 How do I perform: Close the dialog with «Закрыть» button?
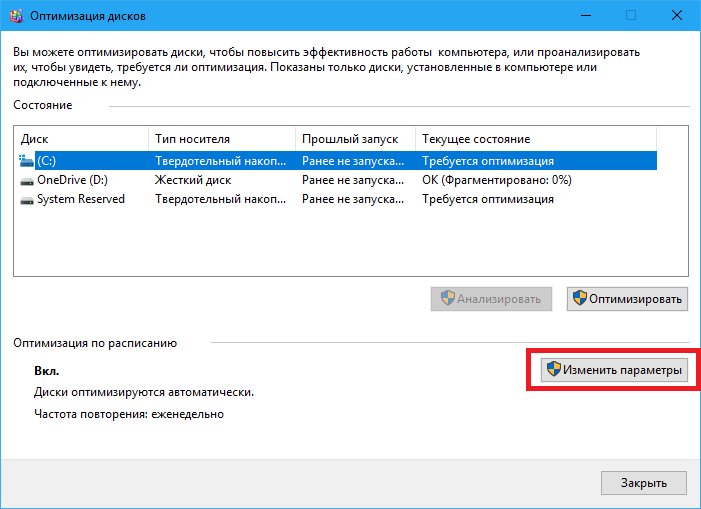point(644,483)
